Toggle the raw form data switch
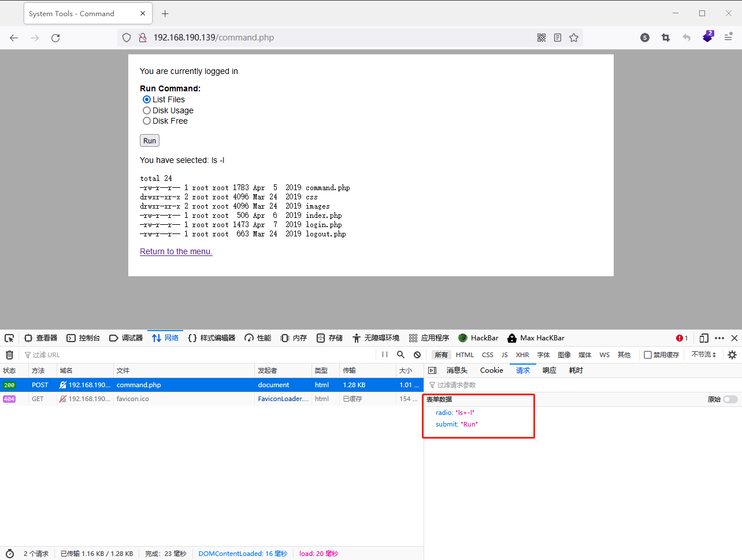This screenshot has width=742, height=560. pos(730,399)
